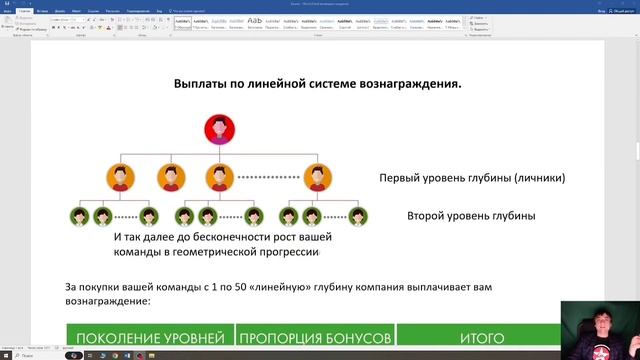Viewport: 640px width, 360px height.
Task: Toggle paragraph marks display
Action: [x=168, y=20]
